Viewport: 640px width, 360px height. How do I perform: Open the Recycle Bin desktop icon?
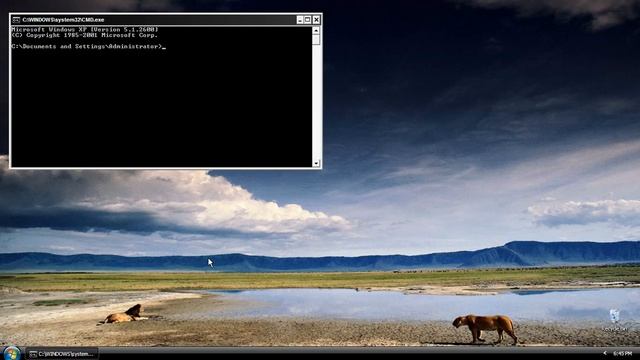pos(614,320)
